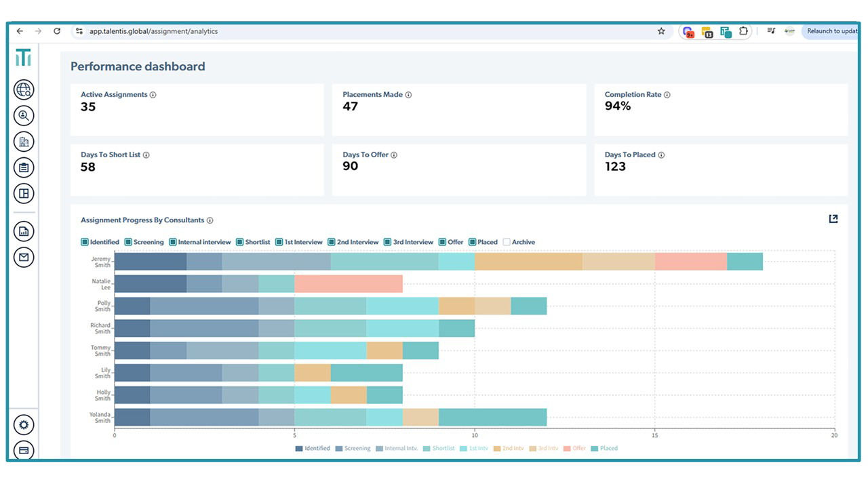Click the Tommy Smith axis label
The height and width of the screenshot is (488, 868).
coord(101,351)
